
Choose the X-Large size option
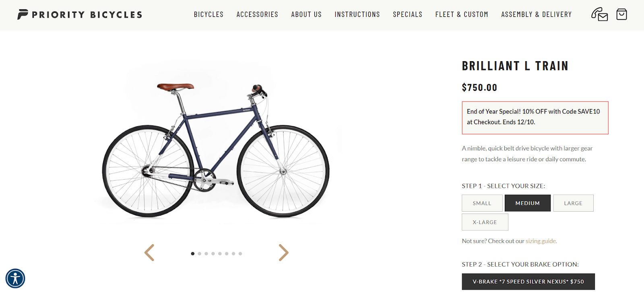tap(485, 222)
